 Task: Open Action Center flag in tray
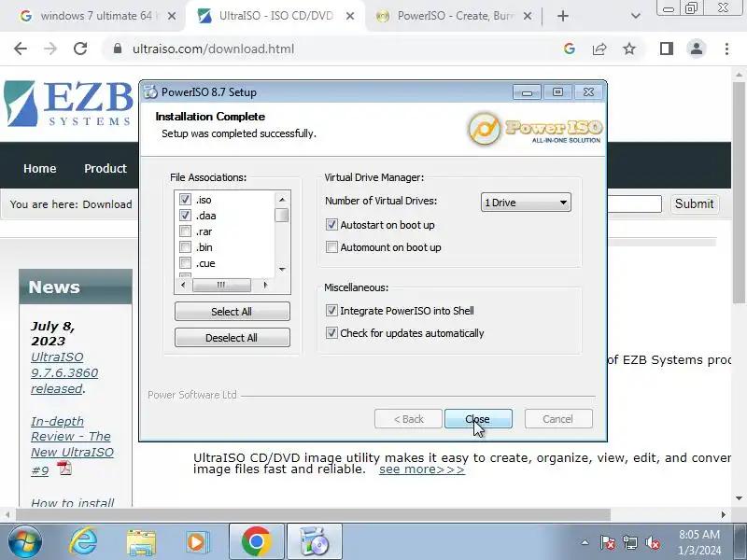(608, 542)
